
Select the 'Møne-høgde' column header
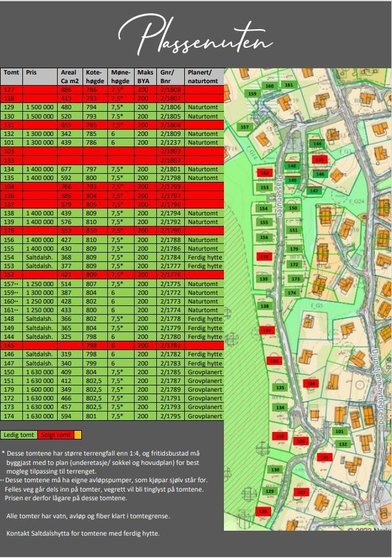(120, 76)
